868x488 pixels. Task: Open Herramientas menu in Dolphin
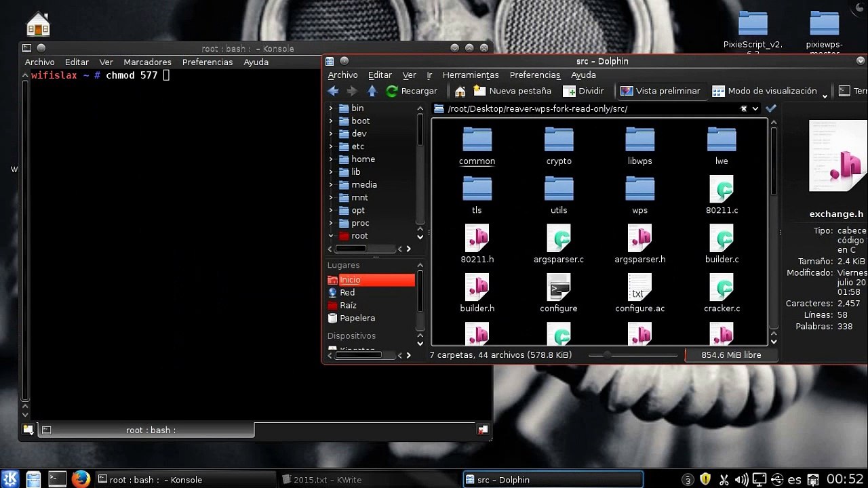[x=470, y=75]
